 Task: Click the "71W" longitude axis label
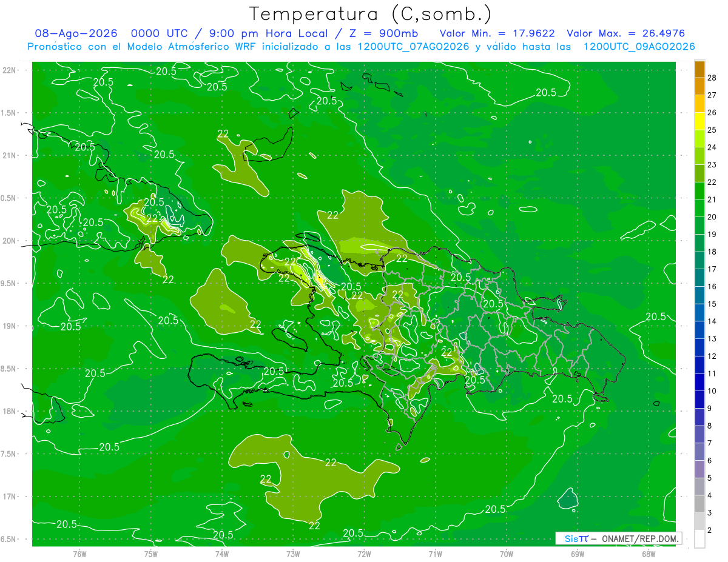435,554
